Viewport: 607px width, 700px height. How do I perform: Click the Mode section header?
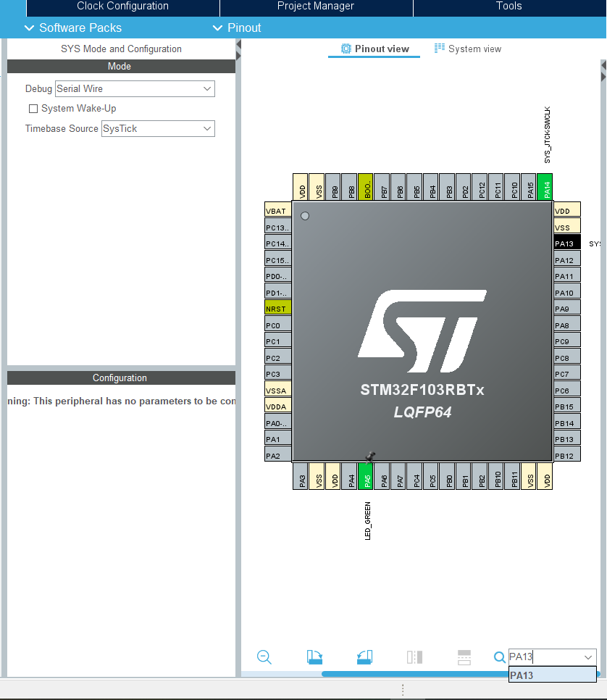coord(121,66)
